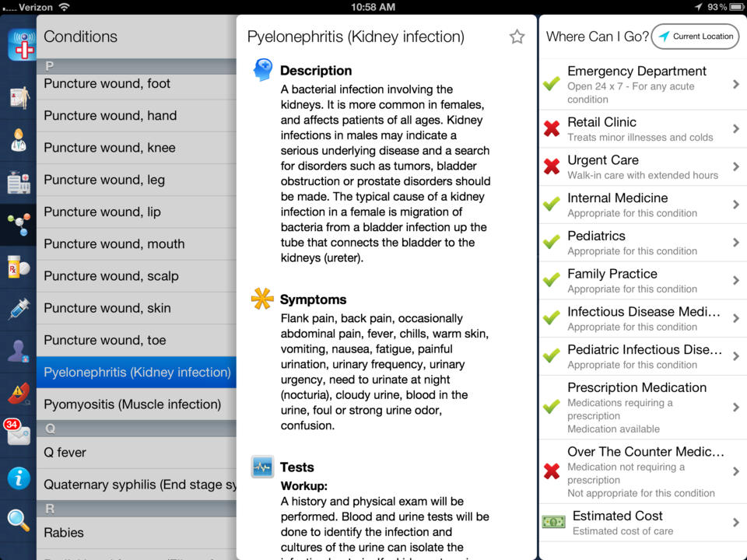Open the Rx pill bottle medications icon
Image resolution: width=747 pixels, height=560 pixels.
pos(18,268)
